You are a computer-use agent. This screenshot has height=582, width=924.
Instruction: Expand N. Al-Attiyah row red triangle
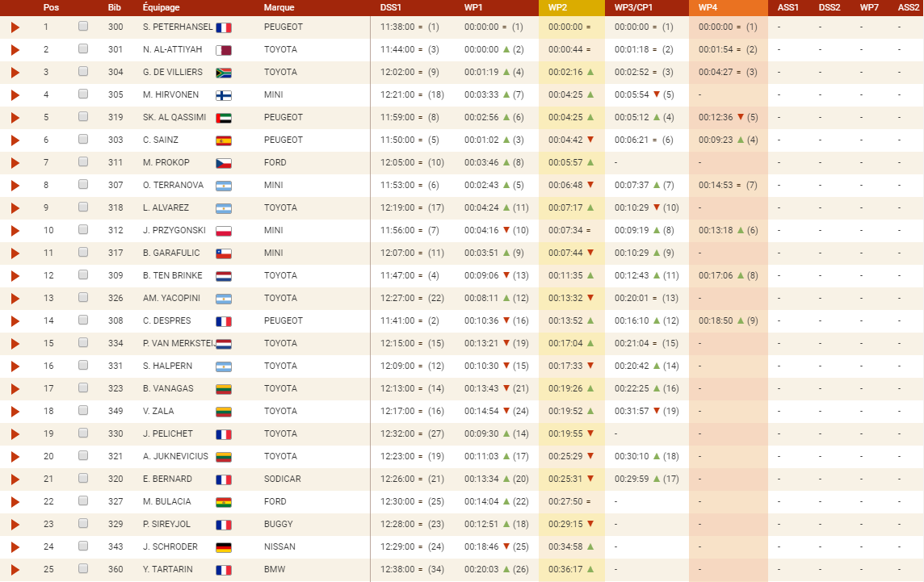(15, 50)
